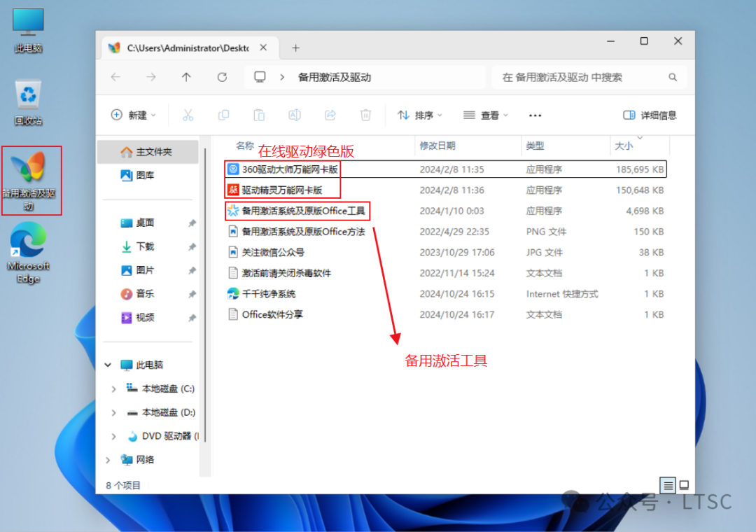Select shortcut 千千纯净系统
The image size is (756, 532).
(x=445, y=294)
